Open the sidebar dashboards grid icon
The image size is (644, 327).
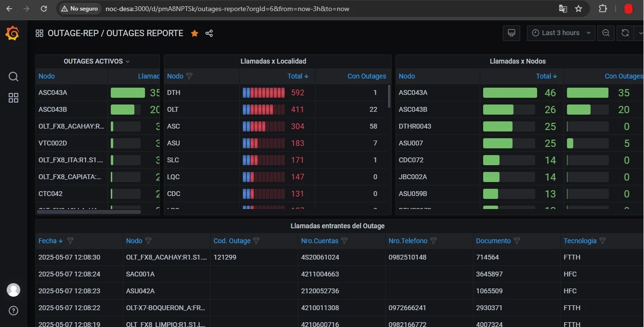pos(13,98)
